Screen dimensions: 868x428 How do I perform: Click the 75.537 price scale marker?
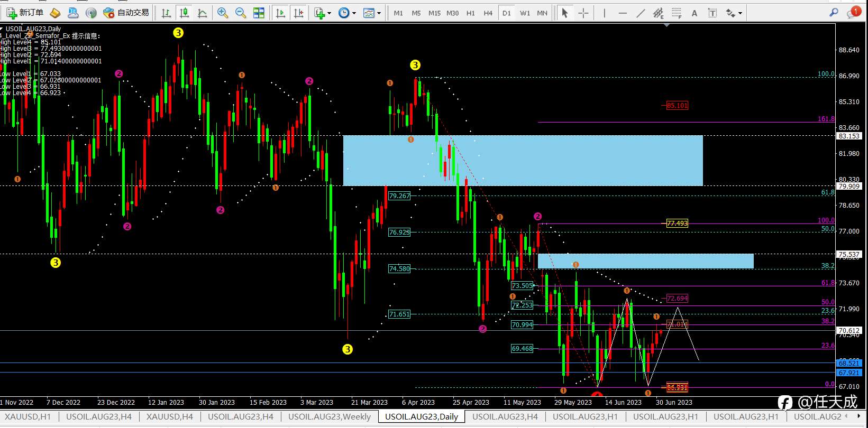pyautogui.click(x=849, y=254)
